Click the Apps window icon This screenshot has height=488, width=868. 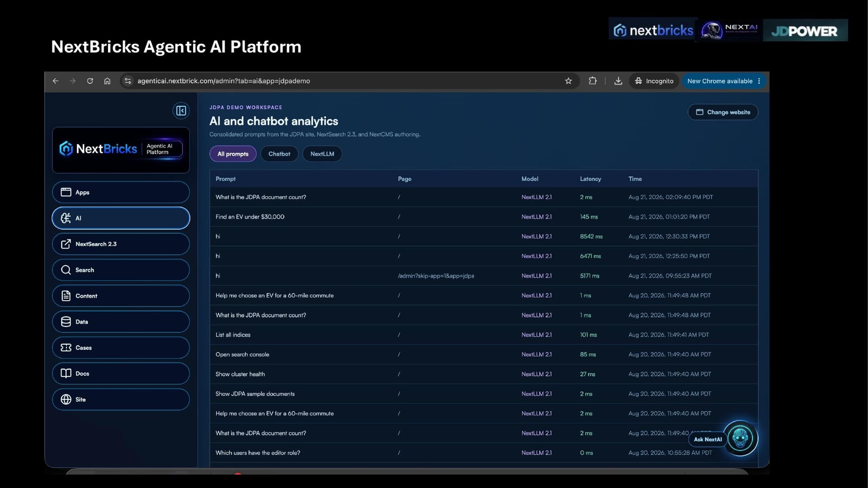click(66, 192)
